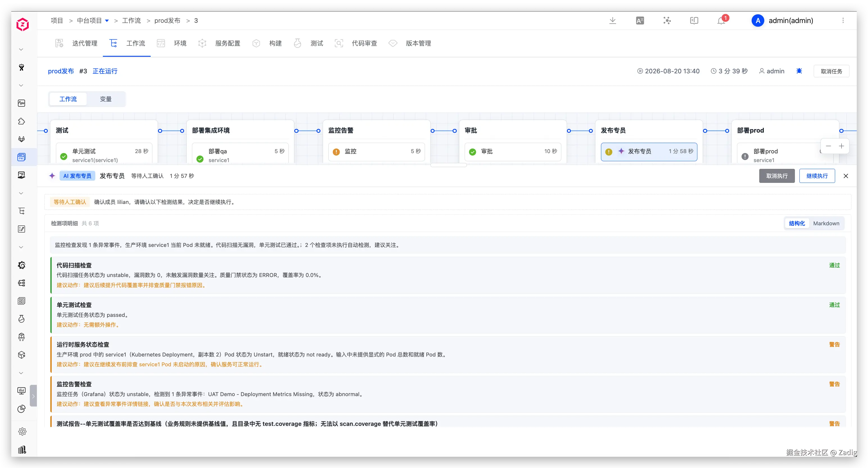Click the 监控告警检查 heading
This screenshot has width=868, height=468.
[x=74, y=384]
